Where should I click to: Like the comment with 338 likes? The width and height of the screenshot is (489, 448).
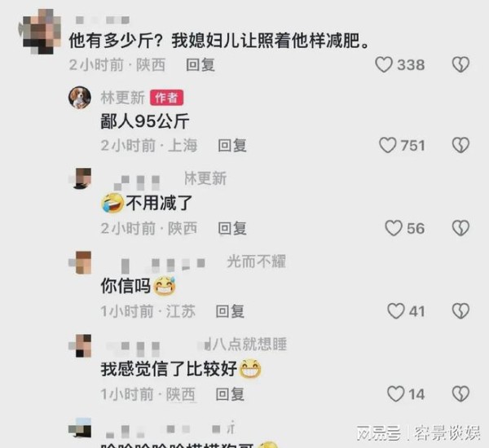(384, 65)
